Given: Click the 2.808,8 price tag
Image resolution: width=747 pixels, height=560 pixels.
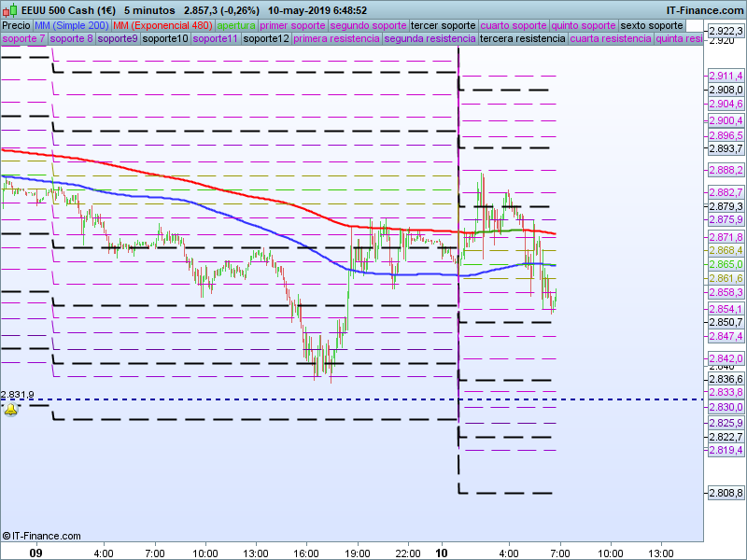Looking at the screenshot, I should [x=726, y=493].
